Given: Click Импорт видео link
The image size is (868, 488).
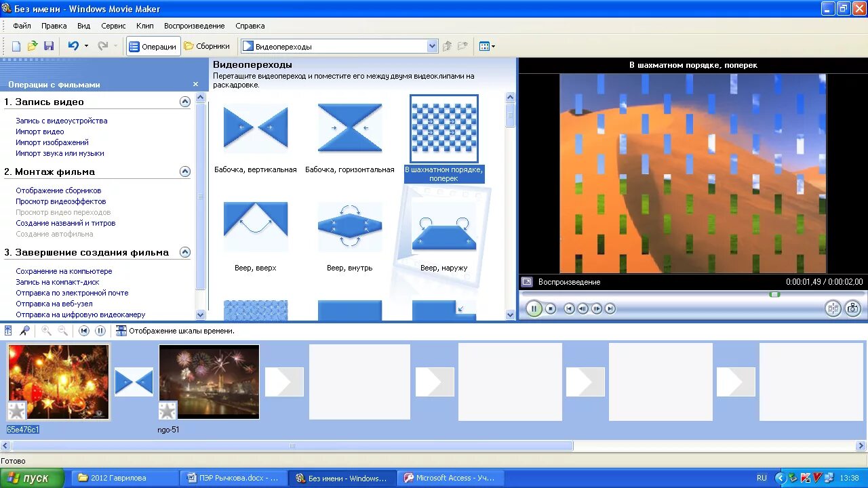Looking at the screenshot, I should tap(40, 131).
